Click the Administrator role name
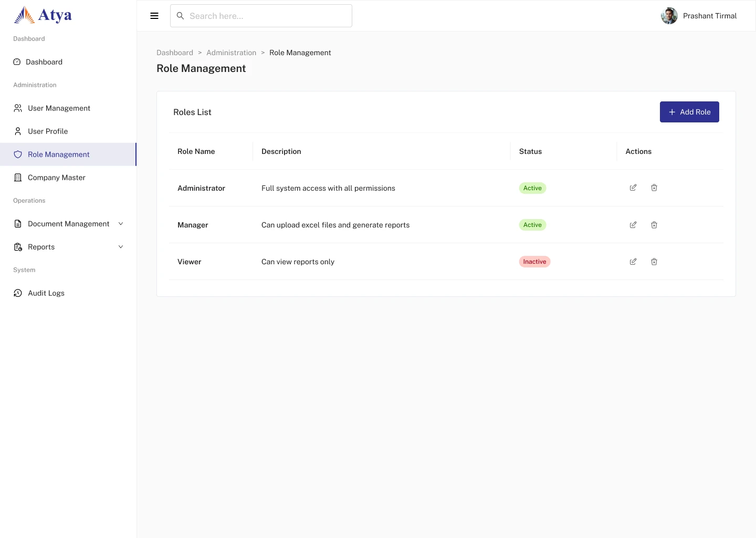The image size is (756, 538). [201, 188]
